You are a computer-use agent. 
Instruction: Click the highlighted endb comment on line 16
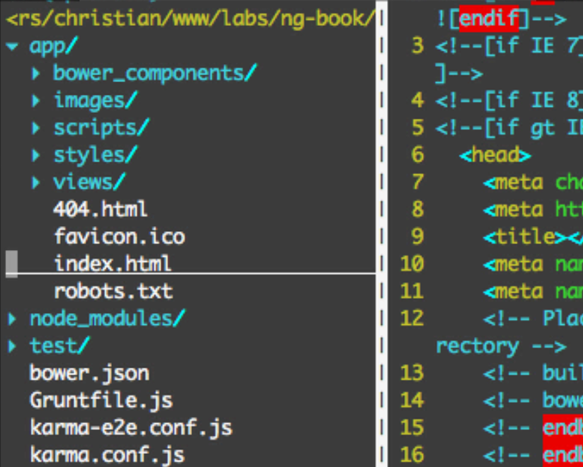(x=563, y=455)
